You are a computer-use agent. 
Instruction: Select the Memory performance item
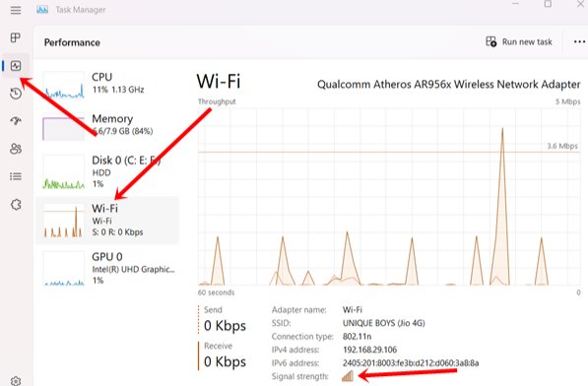coord(107,126)
